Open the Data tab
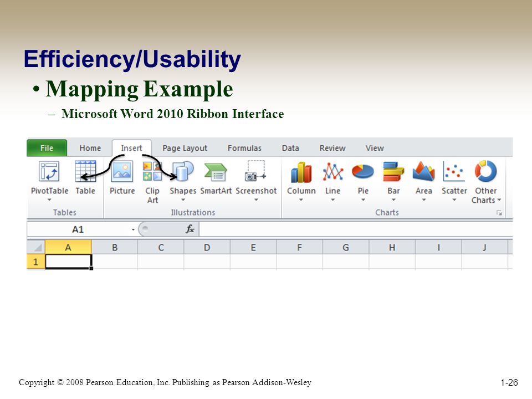This screenshot has height=399, width=532. (x=290, y=149)
